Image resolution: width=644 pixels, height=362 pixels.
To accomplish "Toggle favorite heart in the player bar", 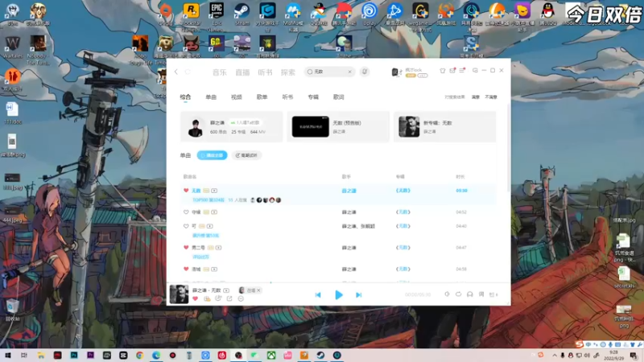I will [x=195, y=298].
